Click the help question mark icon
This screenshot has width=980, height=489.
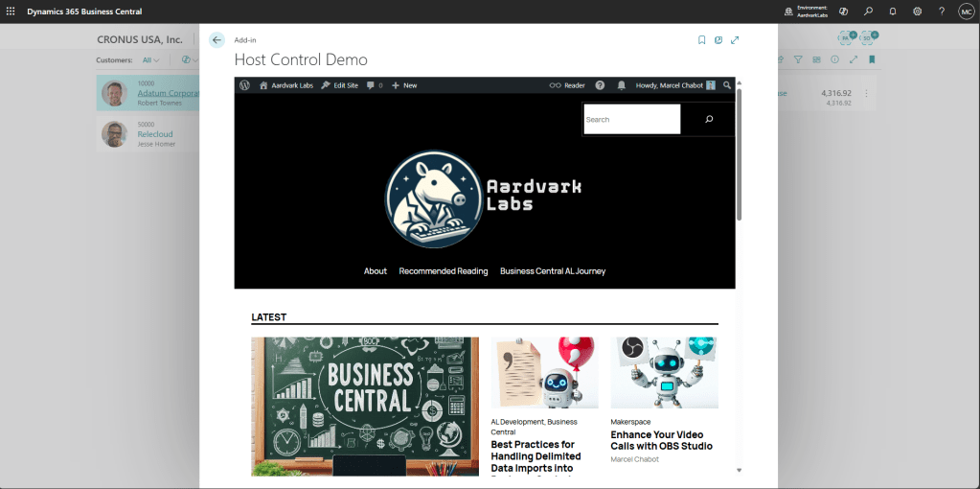[942, 12]
